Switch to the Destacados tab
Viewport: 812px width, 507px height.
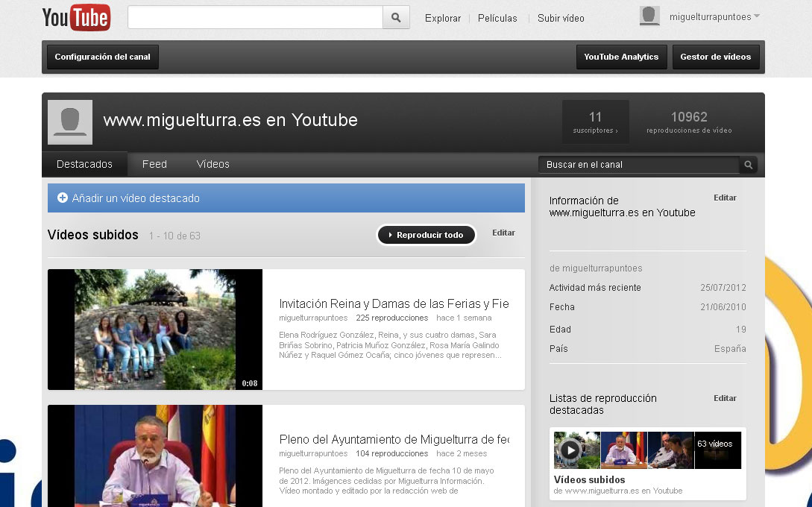pos(84,164)
